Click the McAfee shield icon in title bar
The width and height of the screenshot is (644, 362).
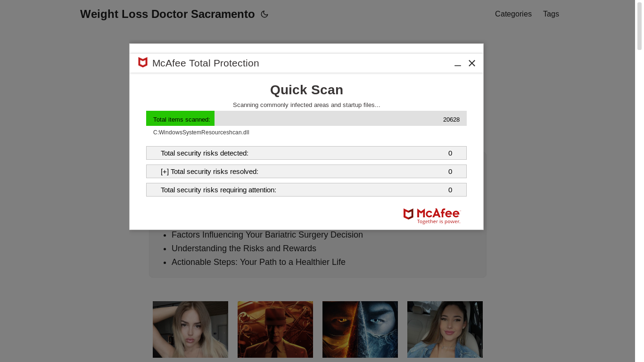pos(143,63)
